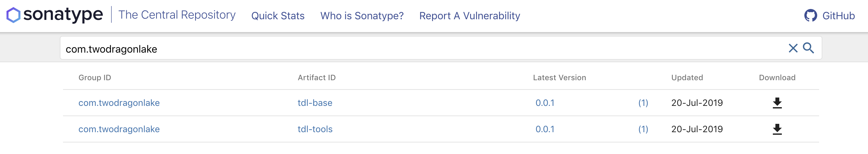The width and height of the screenshot is (868, 154).
Task: Select version 0.0.1 of tdl-tools
Action: coord(545,129)
